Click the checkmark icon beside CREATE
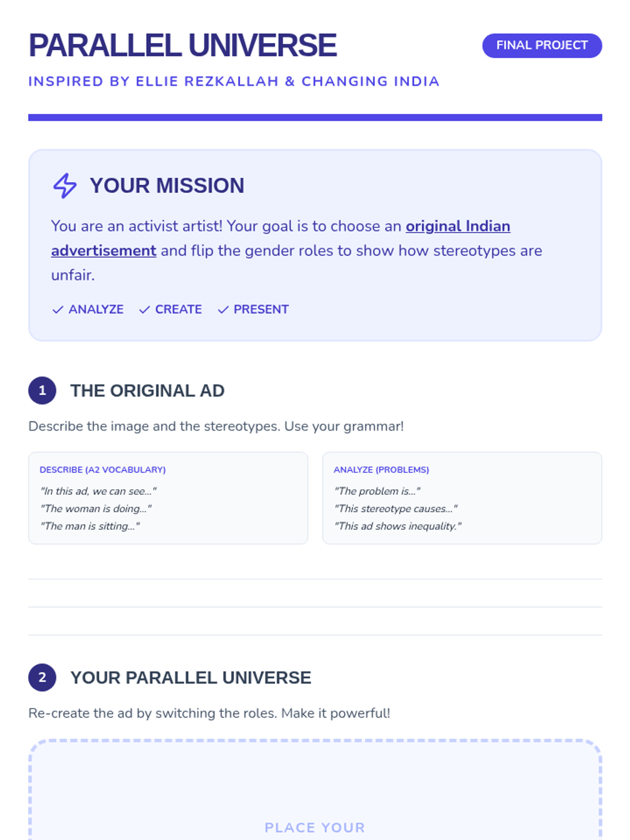Viewport: 630px width, 840px height. (x=144, y=310)
